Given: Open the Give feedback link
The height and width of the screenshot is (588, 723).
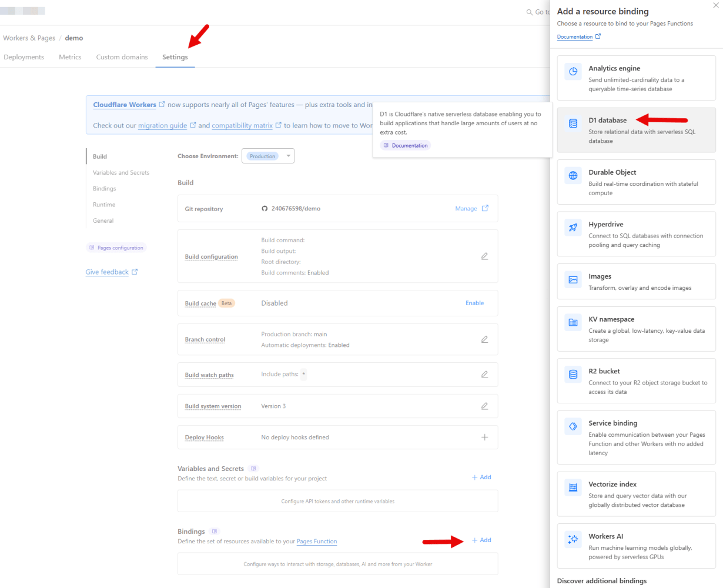Looking at the screenshot, I should point(107,272).
